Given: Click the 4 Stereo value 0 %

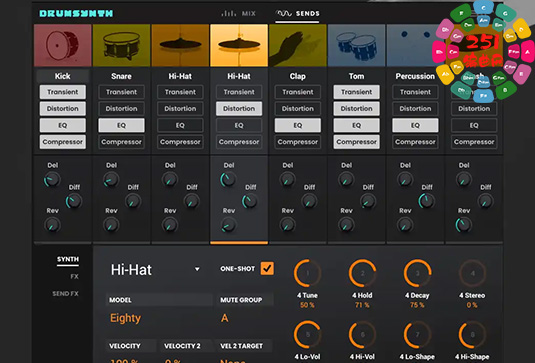Looking at the screenshot, I should tap(472, 305).
